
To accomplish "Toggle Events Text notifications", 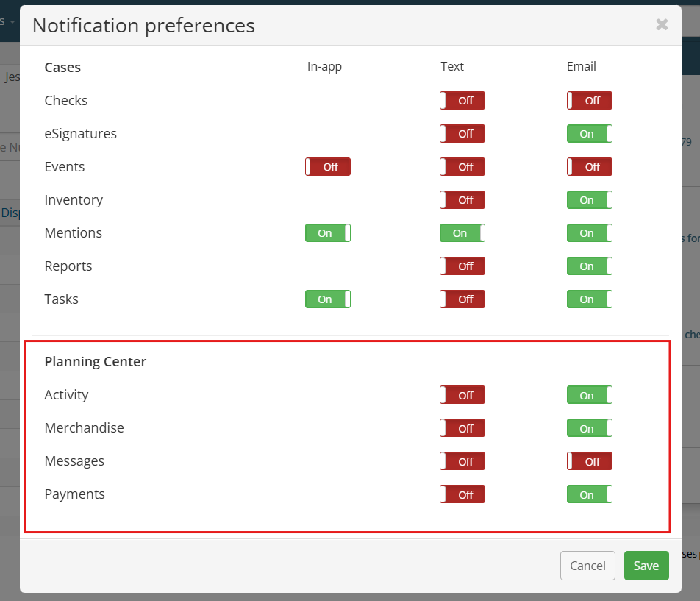I will [462, 166].
